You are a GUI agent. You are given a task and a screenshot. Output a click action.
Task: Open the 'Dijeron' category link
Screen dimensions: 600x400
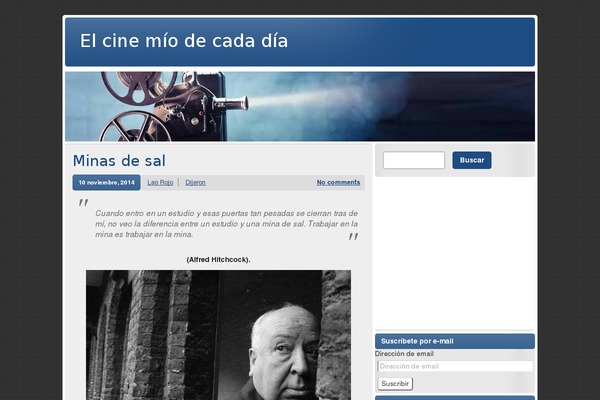tap(195, 183)
